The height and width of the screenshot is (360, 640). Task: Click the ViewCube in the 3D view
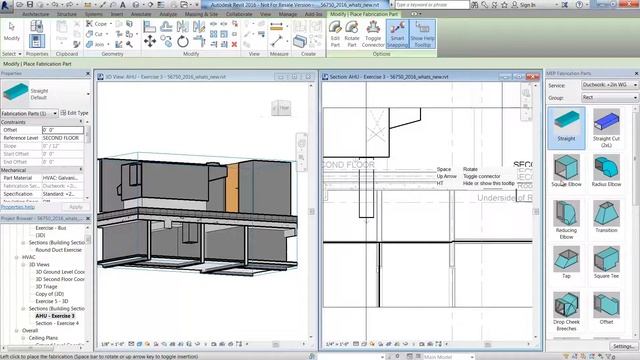[x=281, y=108]
